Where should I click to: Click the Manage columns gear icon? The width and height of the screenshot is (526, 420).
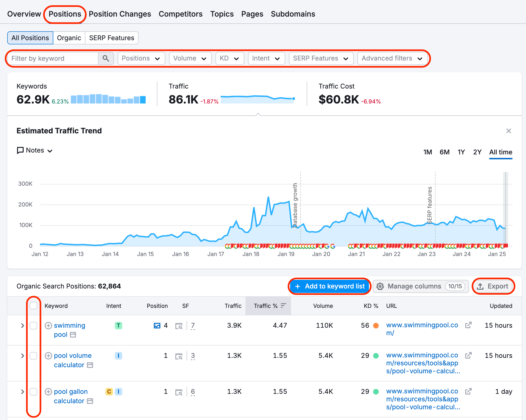(x=380, y=286)
